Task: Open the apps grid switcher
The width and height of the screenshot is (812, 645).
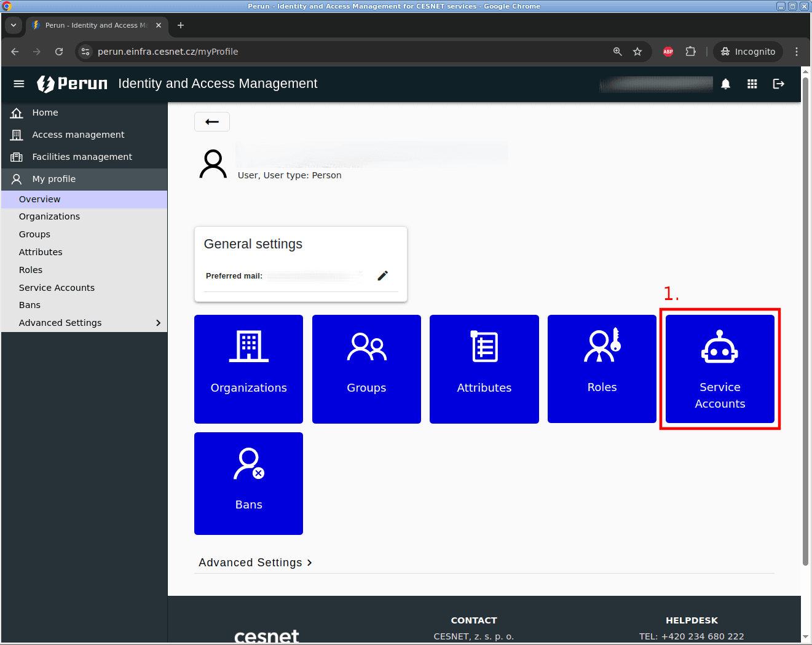Action: coord(752,84)
